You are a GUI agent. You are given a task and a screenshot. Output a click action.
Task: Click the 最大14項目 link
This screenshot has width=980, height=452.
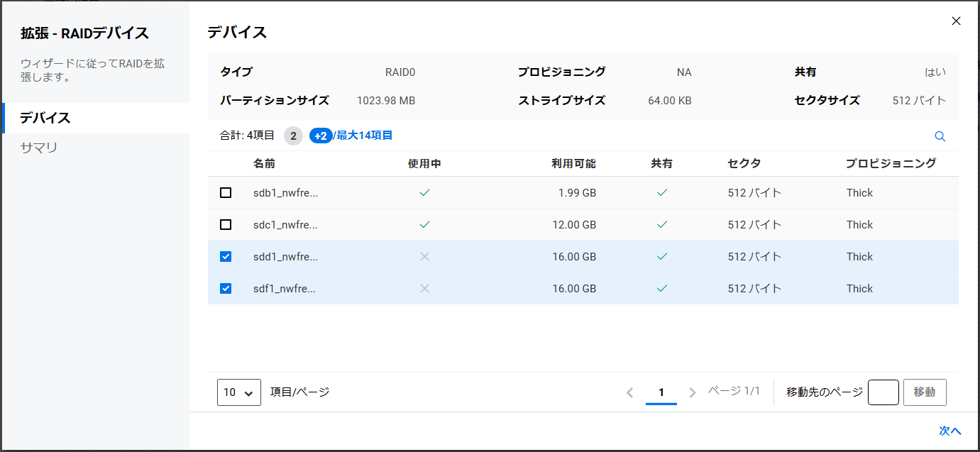click(364, 136)
